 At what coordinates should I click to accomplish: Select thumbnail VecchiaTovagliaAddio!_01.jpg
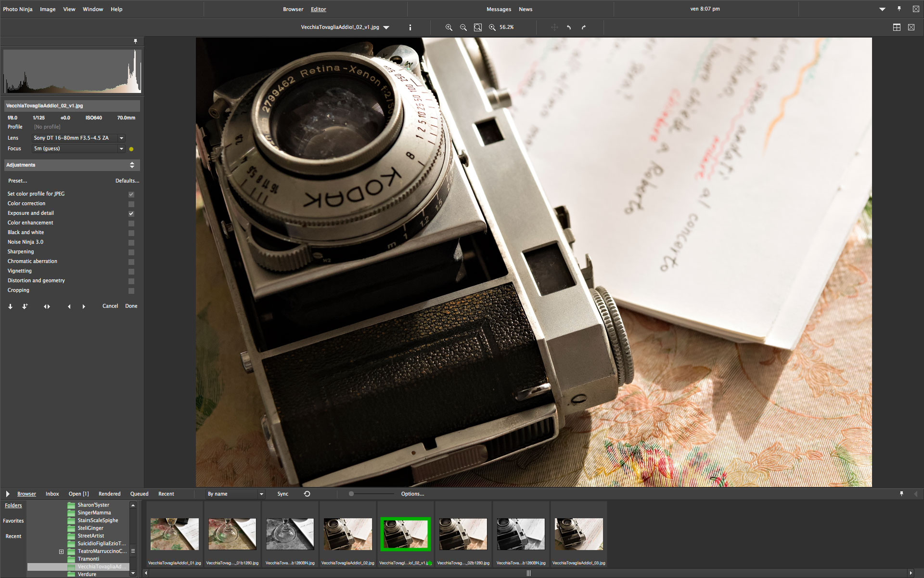point(175,534)
